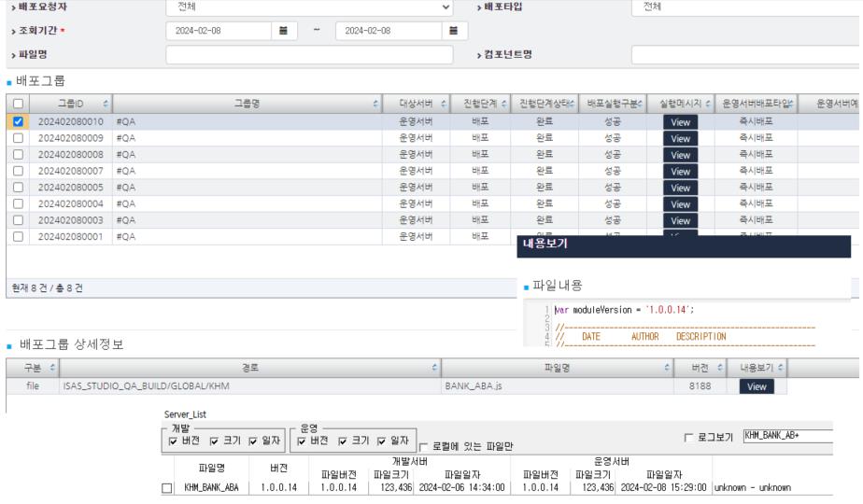Click group ID 202402080005 cell

pyautogui.click(x=70, y=187)
